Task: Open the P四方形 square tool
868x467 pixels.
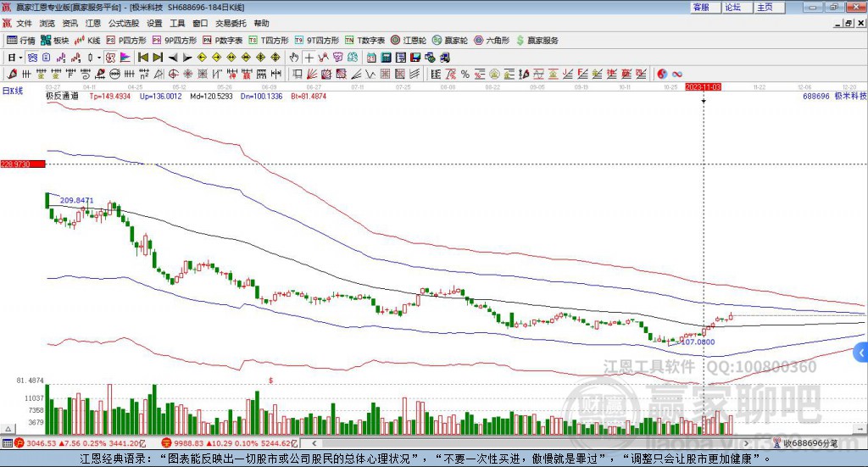Action: click(x=126, y=41)
